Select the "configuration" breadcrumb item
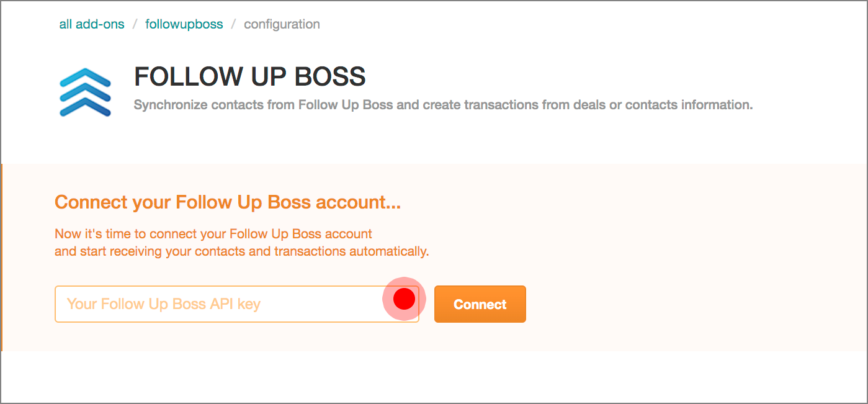 coord(282,25)
